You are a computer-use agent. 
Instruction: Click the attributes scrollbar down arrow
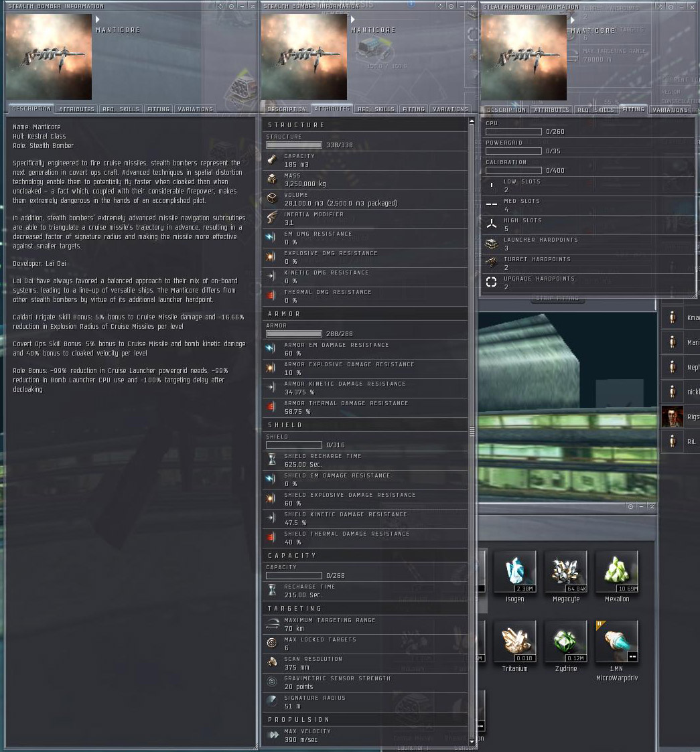[472, 741]
